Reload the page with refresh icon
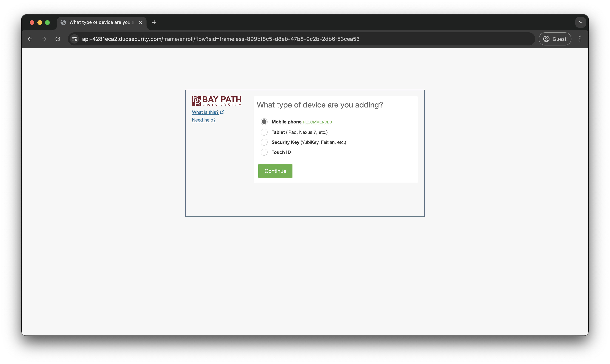The height and width of the screenshot is (364, 610). coord(58,39)
